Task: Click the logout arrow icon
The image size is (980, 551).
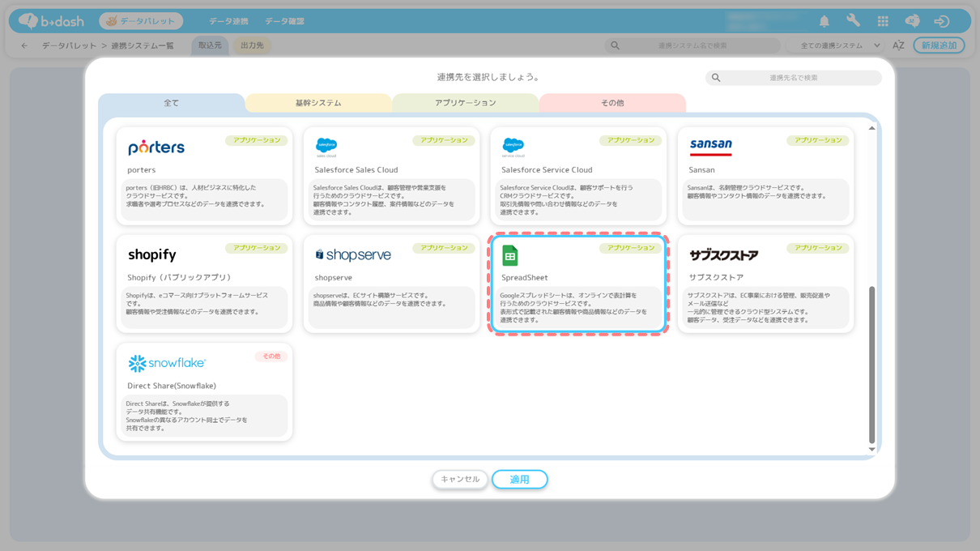Action: click(x=941, y=21)
